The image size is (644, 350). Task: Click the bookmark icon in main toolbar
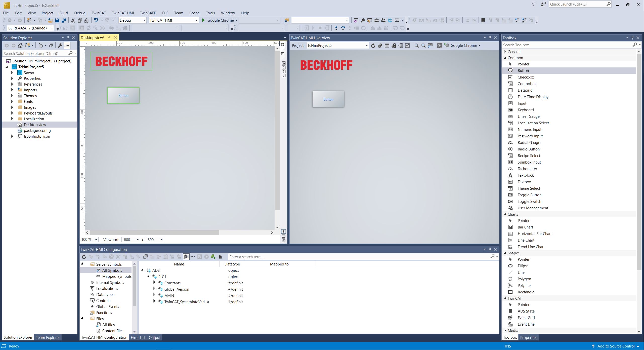tap(483, 20)
